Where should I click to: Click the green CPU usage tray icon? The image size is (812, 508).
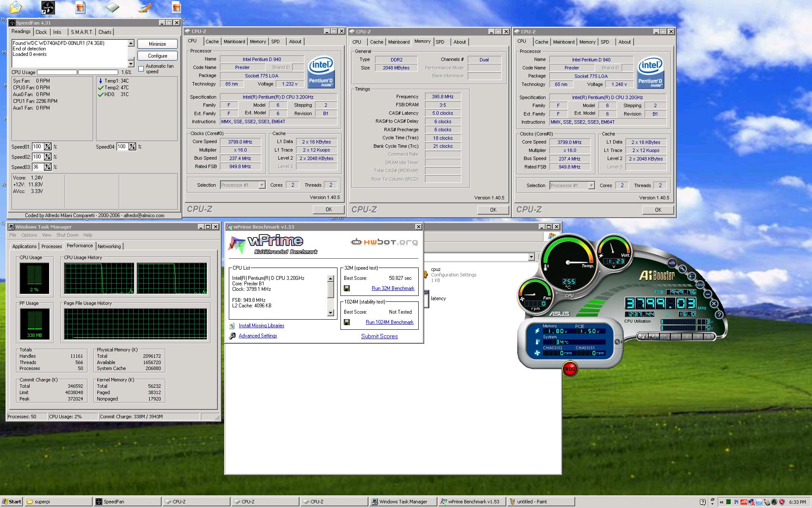[729, 502]
